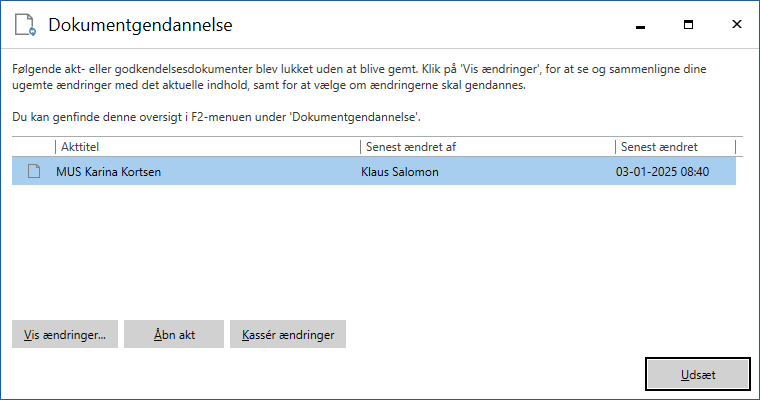The height and width of the screenshot is (400, 760).
Task: Sort by 'Senest ændret' date column header
Action: pos(675,147)
